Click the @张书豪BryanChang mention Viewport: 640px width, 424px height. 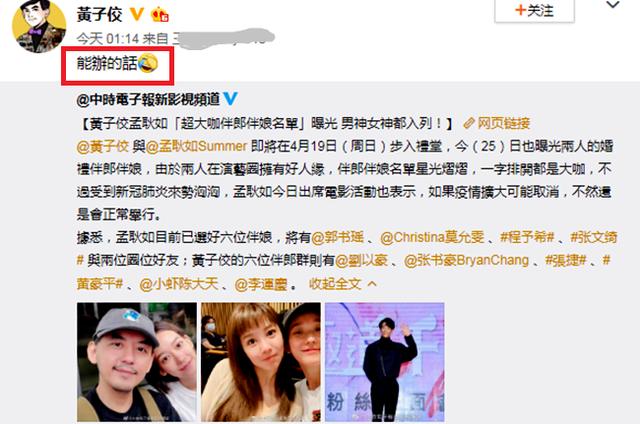tap(466, 260)
